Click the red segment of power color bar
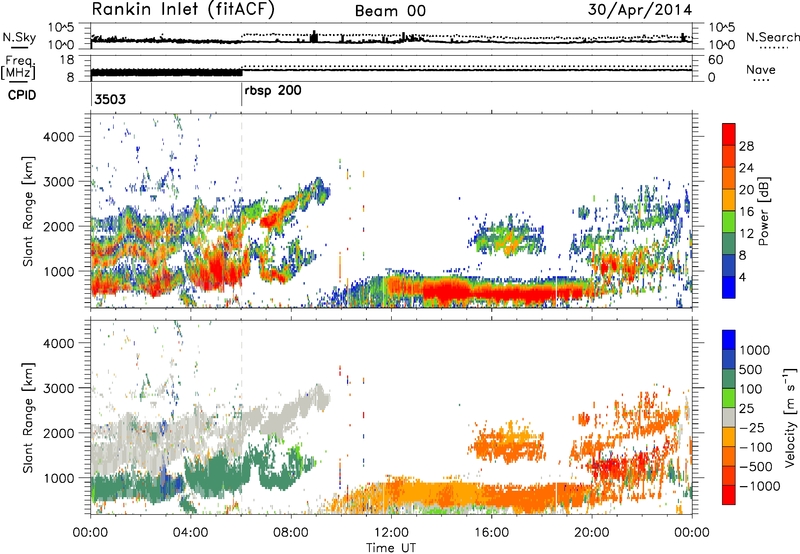800x554 pixels. coord(729,135)
